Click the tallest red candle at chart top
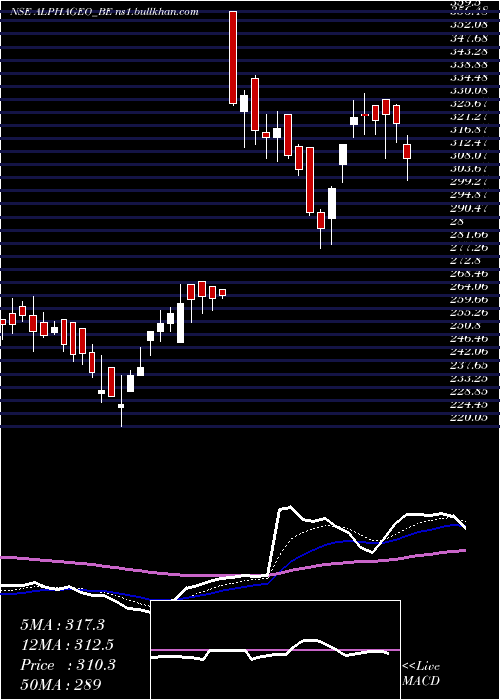The image size is (500, 700). click(233, 58)
